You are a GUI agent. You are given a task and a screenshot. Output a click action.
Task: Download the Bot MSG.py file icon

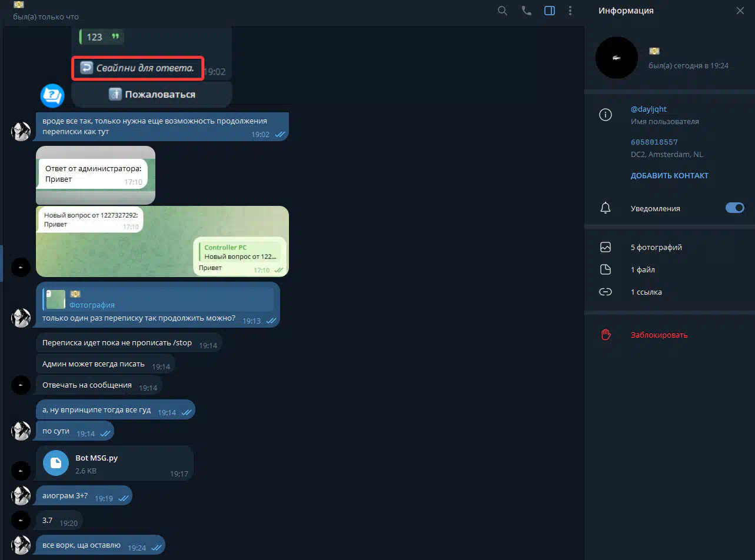[x=56, y=463]
